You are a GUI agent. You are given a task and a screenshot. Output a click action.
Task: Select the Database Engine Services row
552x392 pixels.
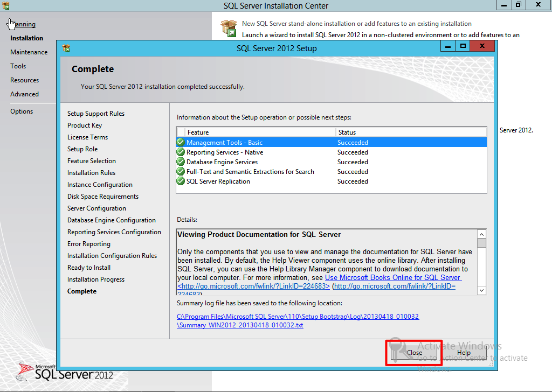click(x=332, y=162)
